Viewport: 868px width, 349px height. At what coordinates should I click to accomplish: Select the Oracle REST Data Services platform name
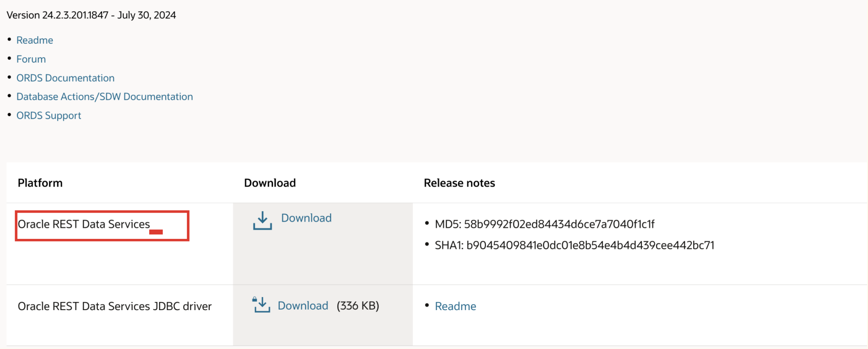tap(84, 224)
